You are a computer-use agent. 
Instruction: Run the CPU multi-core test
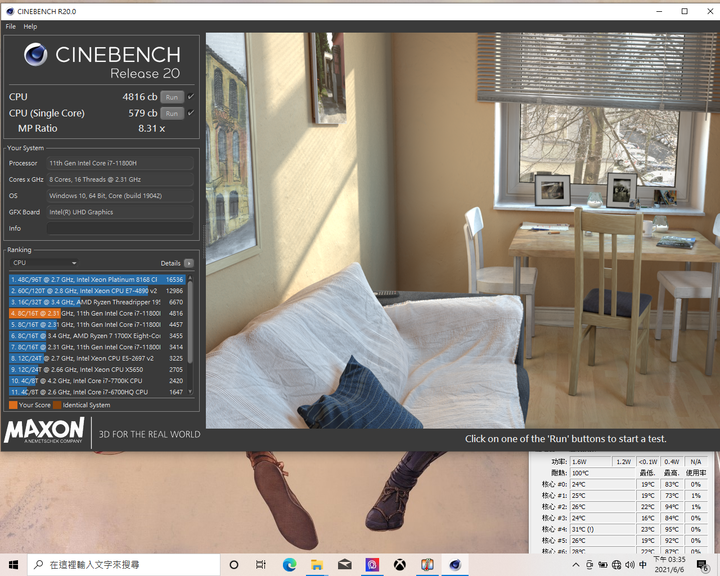172,97
